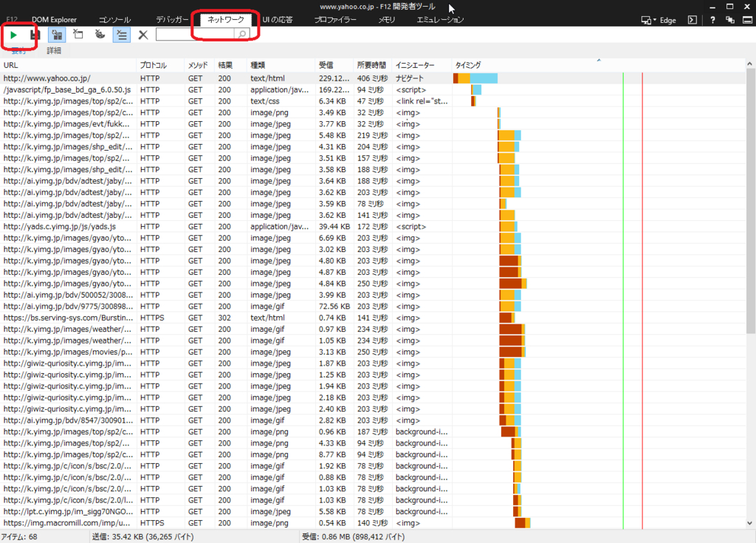Toggle the always refresh from server icon

[x=57, y=35]
